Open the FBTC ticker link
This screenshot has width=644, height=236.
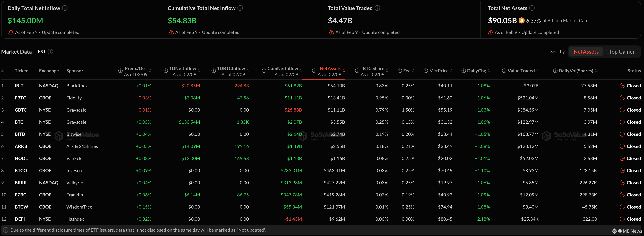pos(20,98)
